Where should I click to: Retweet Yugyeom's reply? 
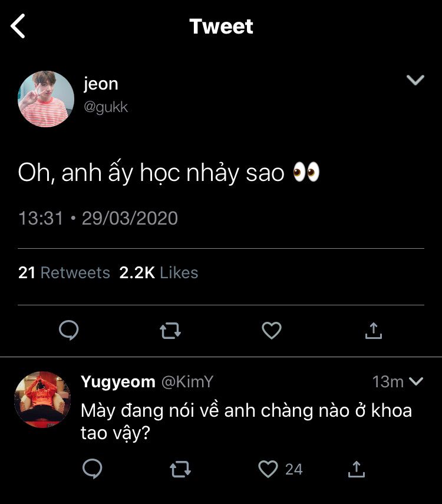coord(180,469)
